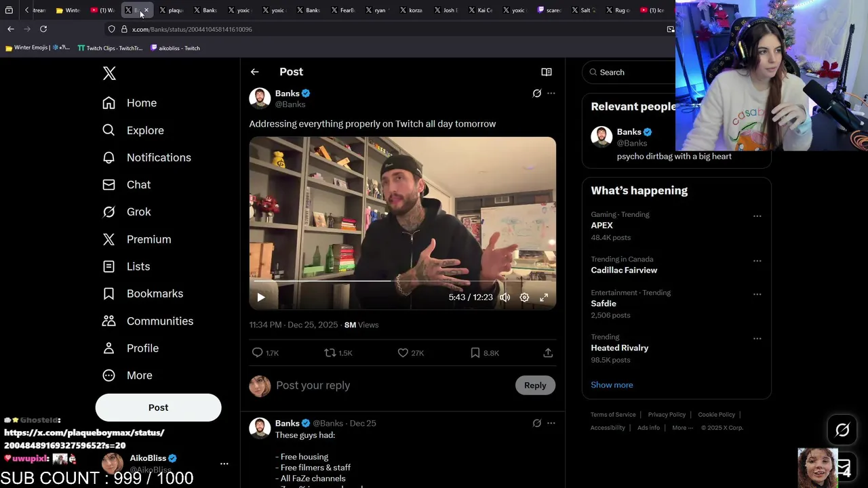Image resolution: width=868 pixels, height=488 pixels.
Task: Click the Grok icon on main Banks post
Action: (x=537, y=93)
